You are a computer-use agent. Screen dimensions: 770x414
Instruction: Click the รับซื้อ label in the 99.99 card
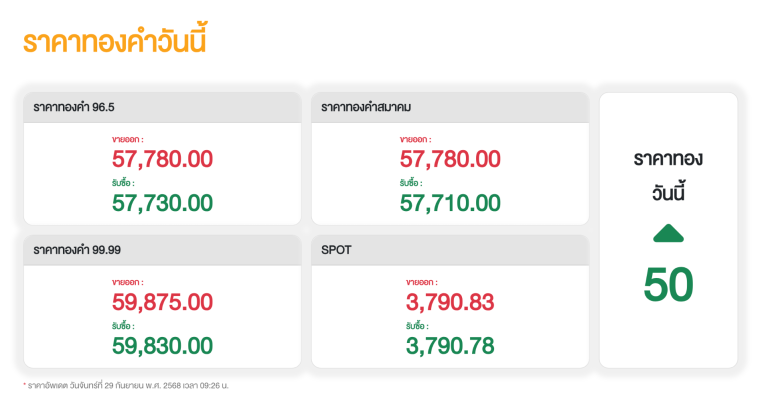(123, 326)
